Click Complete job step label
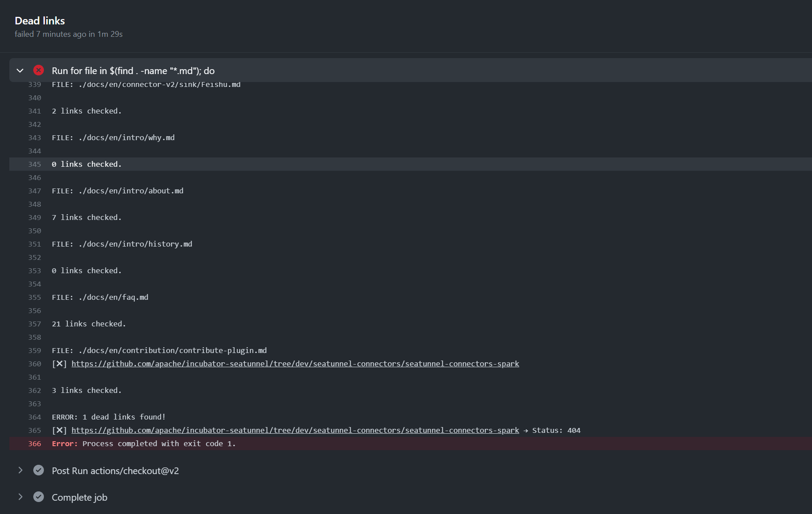The height and width of the screenshot is (514, 812). pyautogui.click(x=79, y=498)
